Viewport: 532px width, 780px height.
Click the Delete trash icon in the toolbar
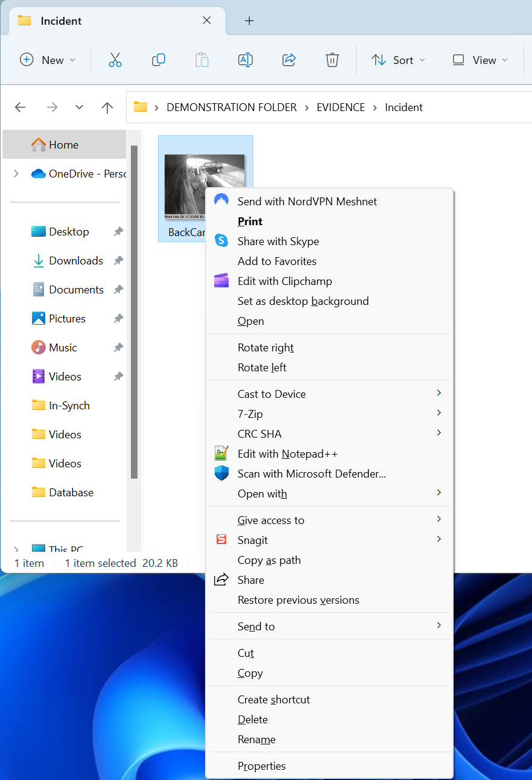pyautogui.click(x=332, y=60)
